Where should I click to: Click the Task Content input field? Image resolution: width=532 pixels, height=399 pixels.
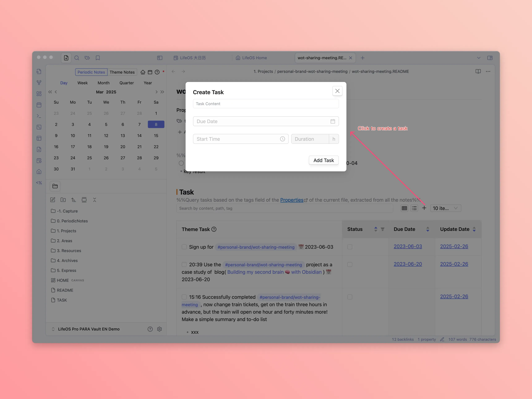[x=266, y=104]
